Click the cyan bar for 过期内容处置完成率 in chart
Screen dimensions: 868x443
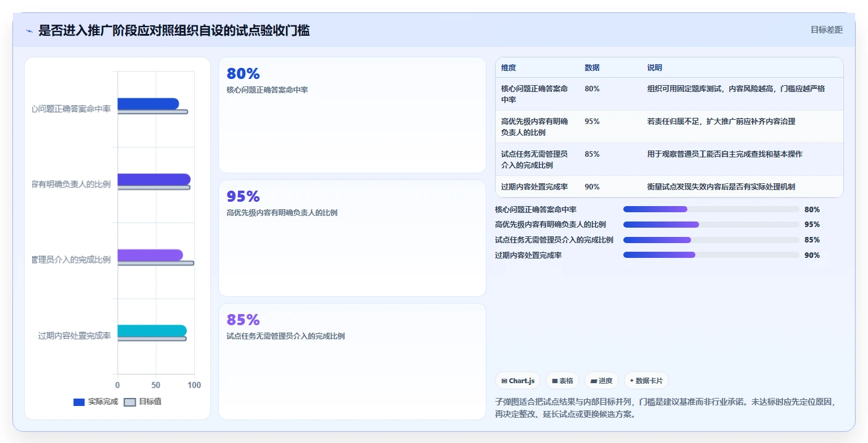click(152, 331)
